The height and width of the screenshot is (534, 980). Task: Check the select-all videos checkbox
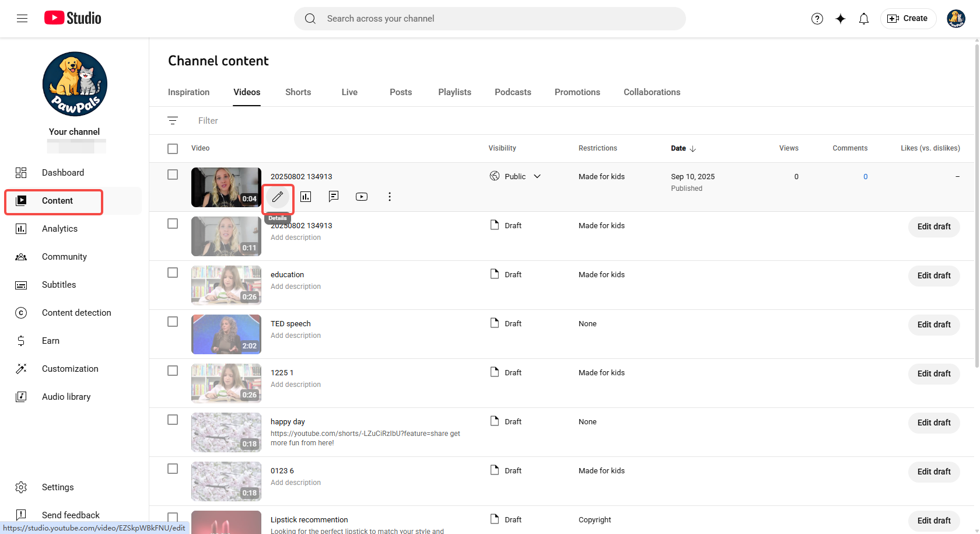[173, 148]
